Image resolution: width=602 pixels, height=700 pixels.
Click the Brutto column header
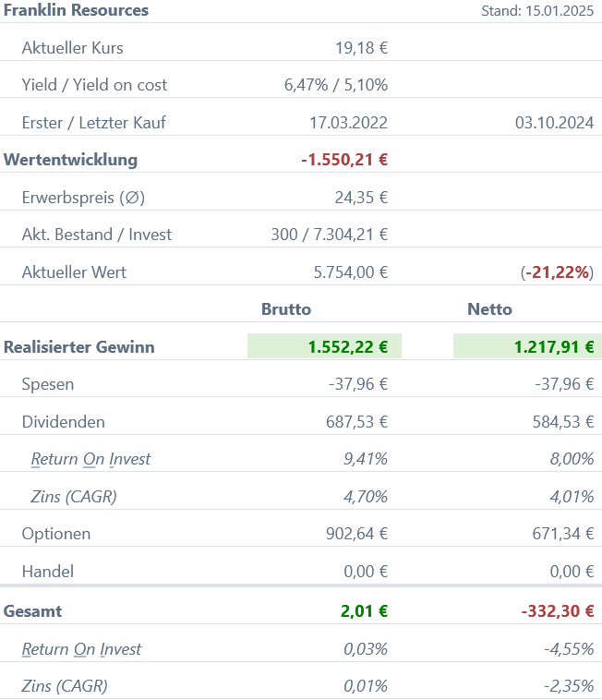pyautogui.click(x=286, y=309)
